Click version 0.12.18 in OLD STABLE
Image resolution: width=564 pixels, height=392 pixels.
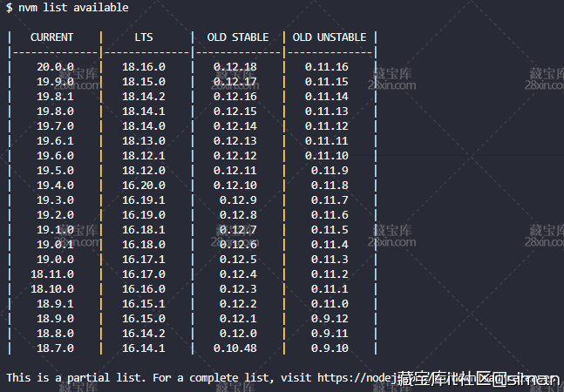[x=235, y=67]
